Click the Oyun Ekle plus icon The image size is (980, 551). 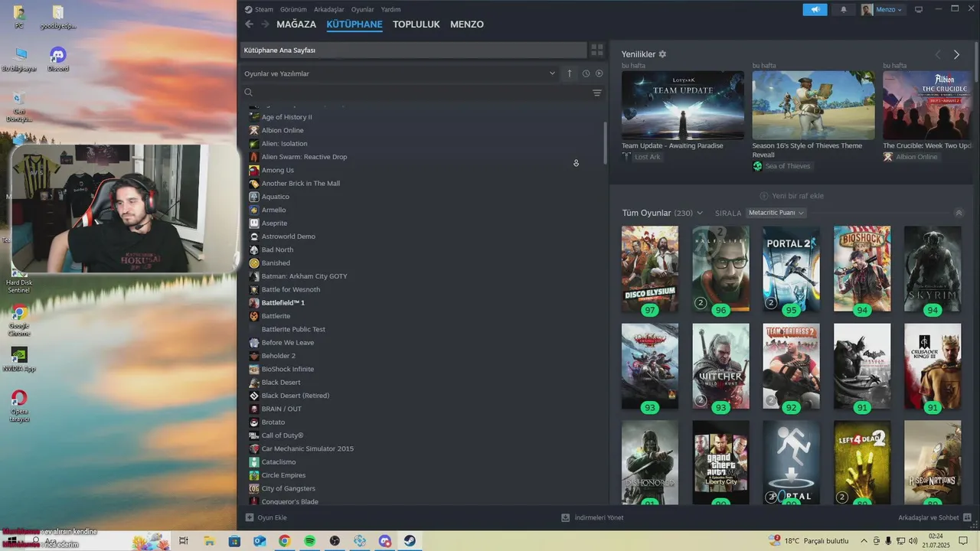pos(250,517)
